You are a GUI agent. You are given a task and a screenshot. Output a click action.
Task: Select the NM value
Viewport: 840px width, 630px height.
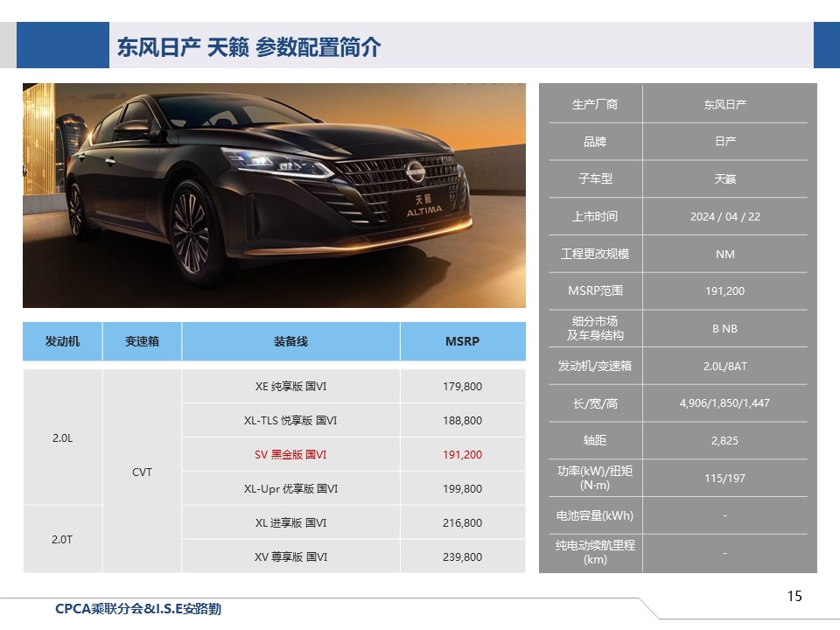[724, 254]
